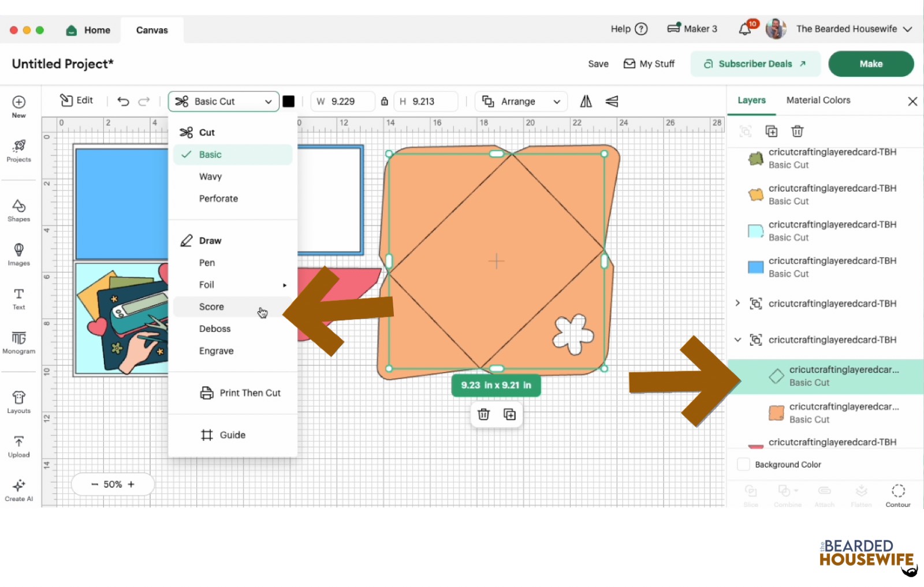Click the Upload icon in sidebar
Screen dimensions: 924x587
coord(18,446)
